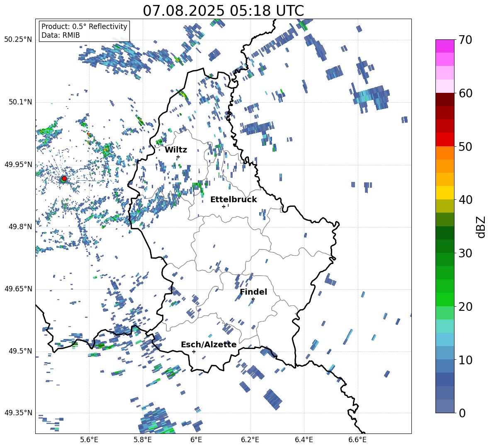Click the Esch/Alzette station cross marker
The height and width of the screenshot is (448, 491).
[x=194, y=351]
